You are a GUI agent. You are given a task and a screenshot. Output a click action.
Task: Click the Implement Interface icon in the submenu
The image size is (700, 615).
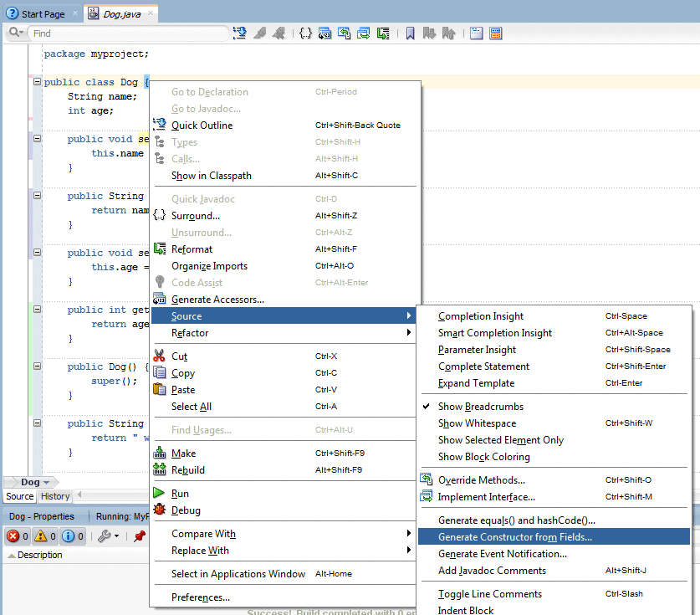coord(427,495)
